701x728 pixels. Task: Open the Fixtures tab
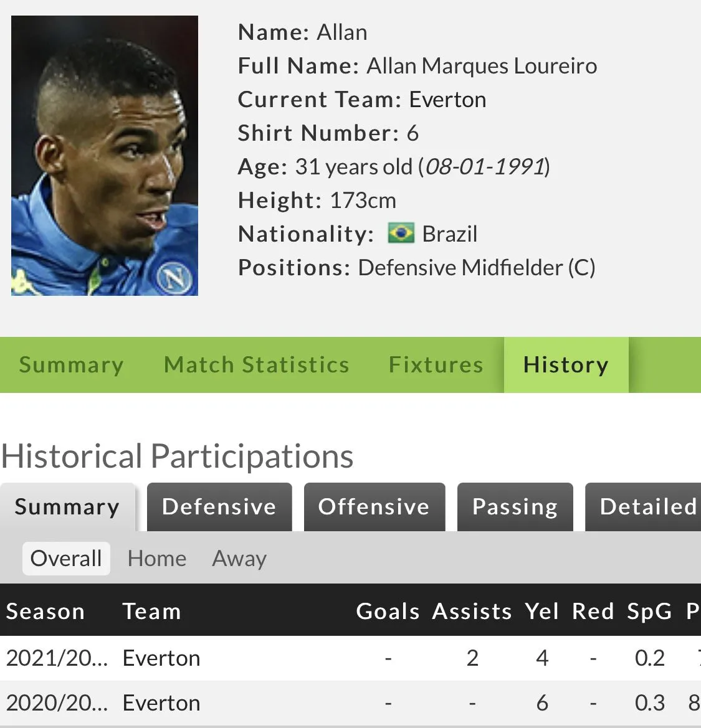coord(436,365)
